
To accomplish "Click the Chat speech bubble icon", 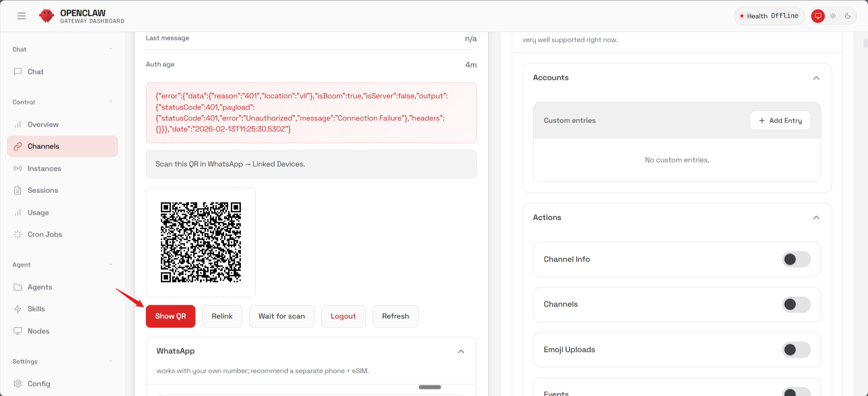I will click(18, 71).
